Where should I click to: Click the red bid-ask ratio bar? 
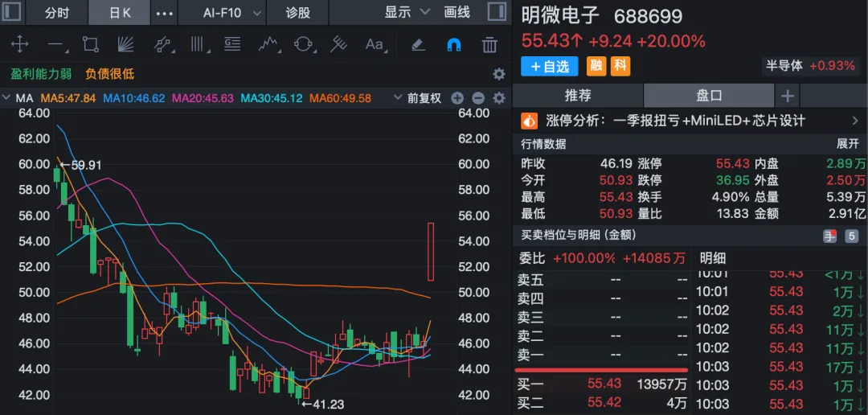602,370
